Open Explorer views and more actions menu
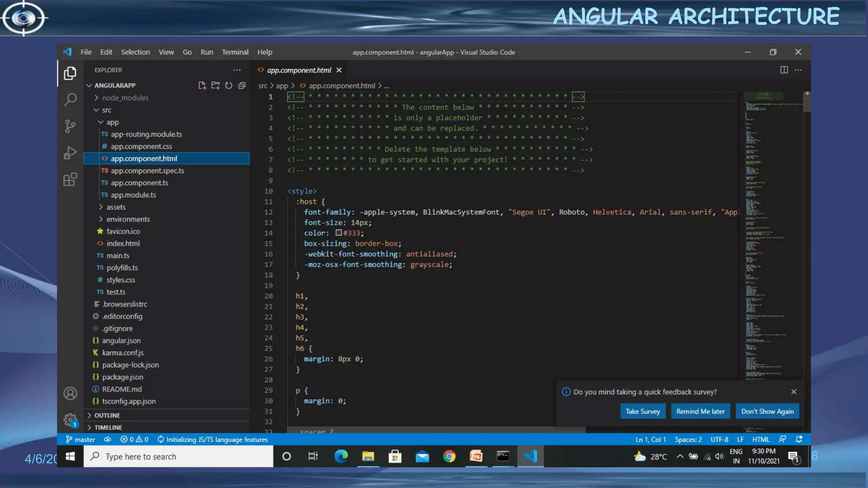 [237, 70]
